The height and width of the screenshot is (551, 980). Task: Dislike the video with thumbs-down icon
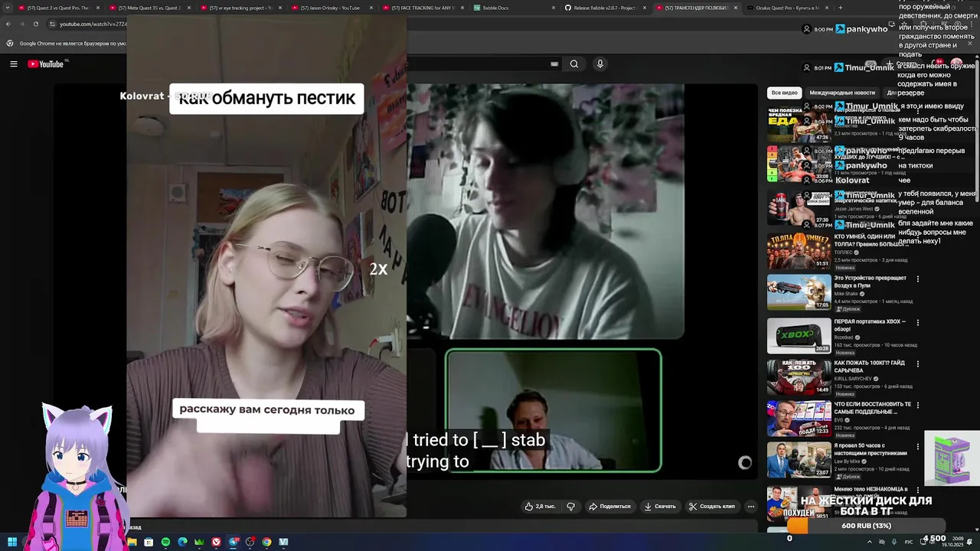click(x=570, y=506)
